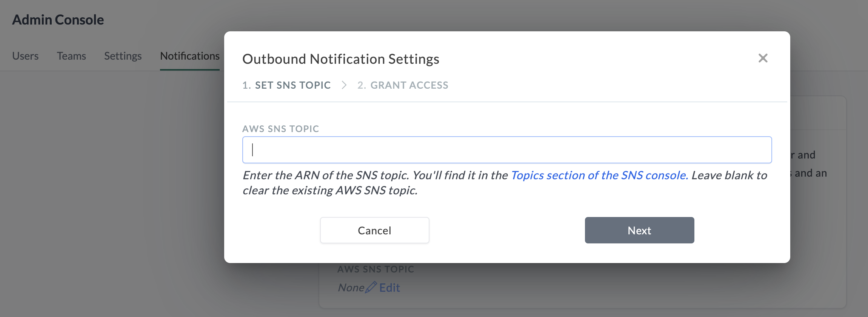Focus the AWS SNS Topic input field
Image resolution: width=868 pixels, height=317 pixels.
(507, 150)
